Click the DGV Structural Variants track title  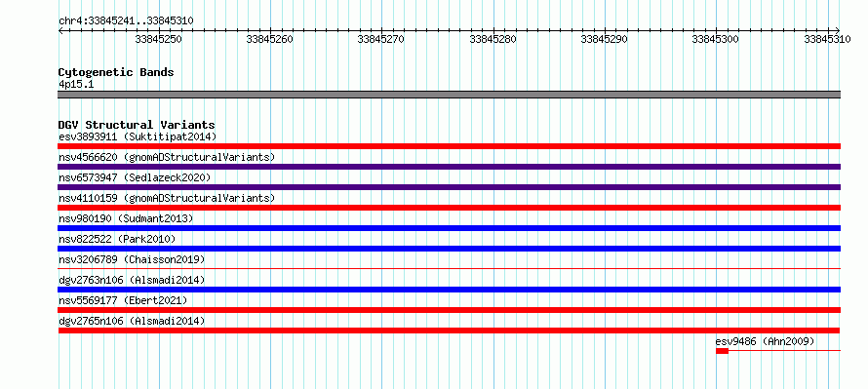tap(137, 125)
